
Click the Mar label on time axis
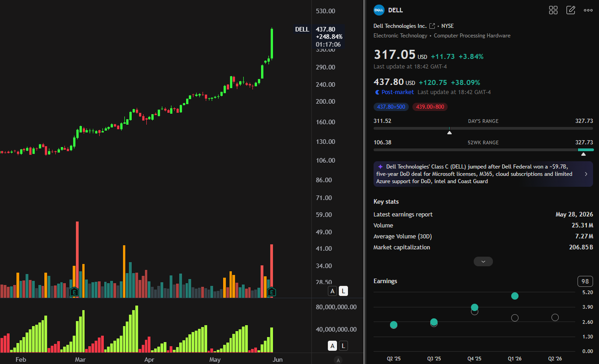point(80,359)
